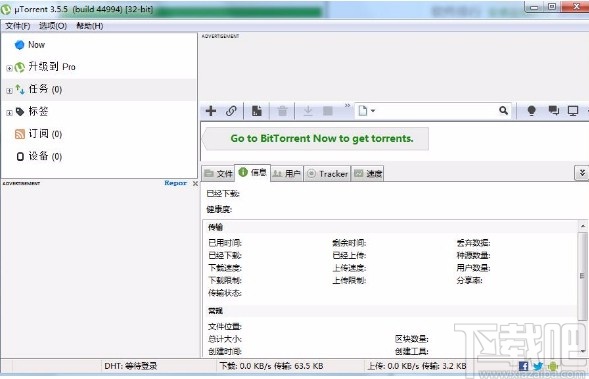Click the 文件位置 label
The height and width of the screenshot is (379, 589).
(x=225, y=327)
